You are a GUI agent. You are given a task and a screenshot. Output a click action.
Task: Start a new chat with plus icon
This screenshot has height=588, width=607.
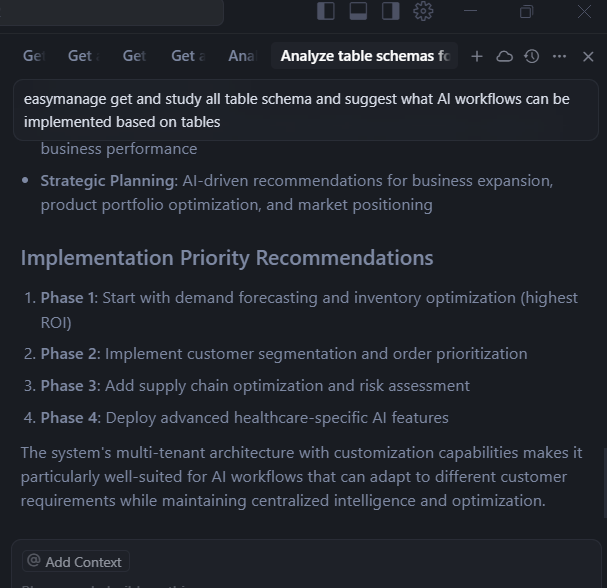tap(477, 57)
